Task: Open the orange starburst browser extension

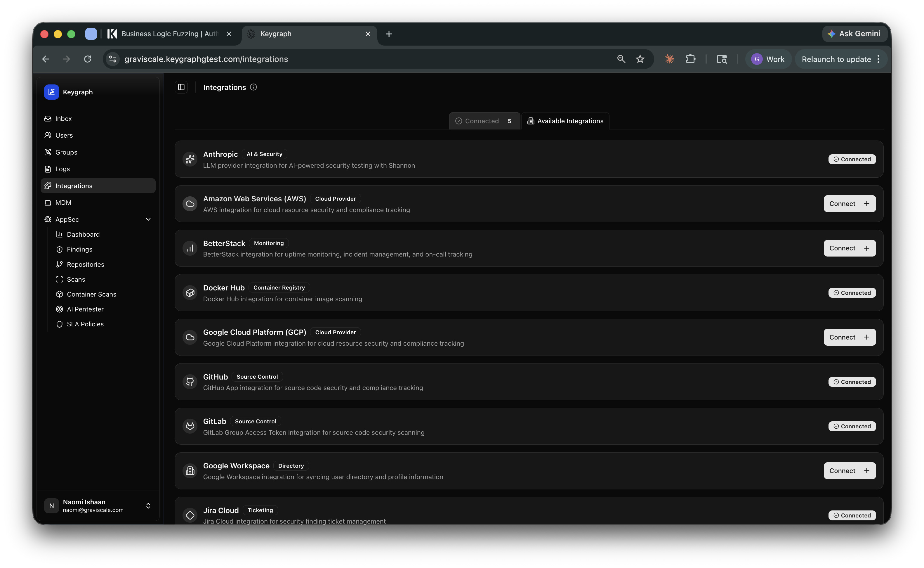Action: tap(669, 59)
